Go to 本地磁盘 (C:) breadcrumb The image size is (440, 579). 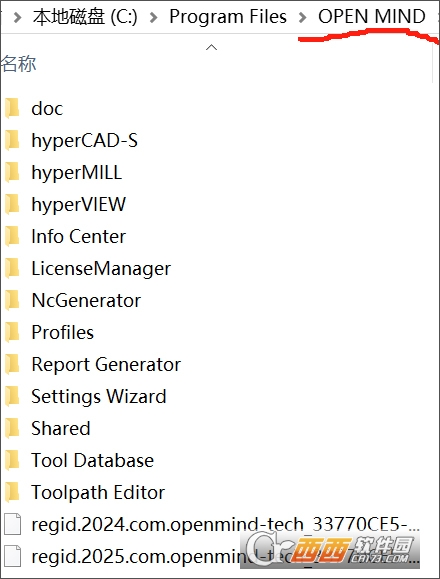point(85,17)
